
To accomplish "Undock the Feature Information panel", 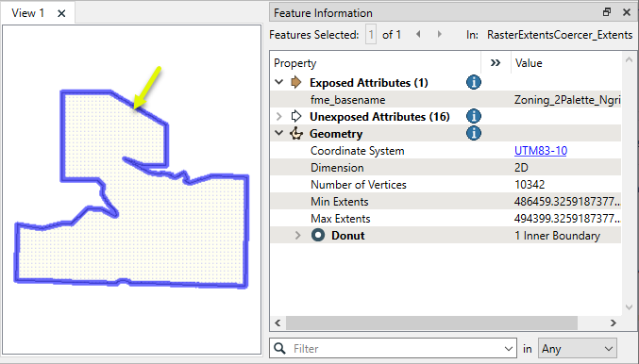I will pos(607,12).
